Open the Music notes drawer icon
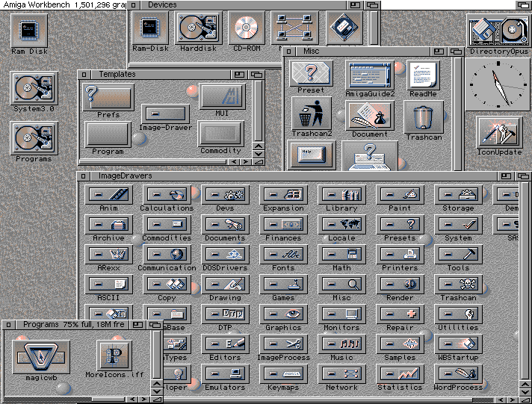 (x=341, y=344)
